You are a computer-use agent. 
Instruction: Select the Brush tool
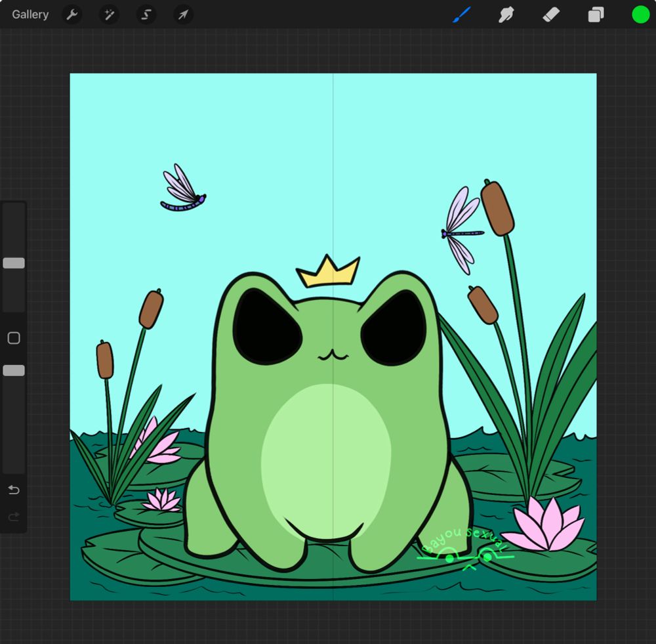[462, 14]
